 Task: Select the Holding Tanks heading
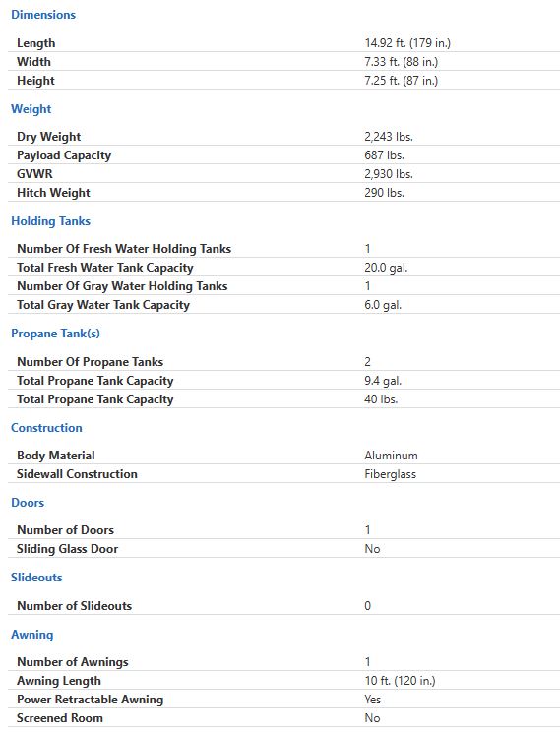click(50, 221)
